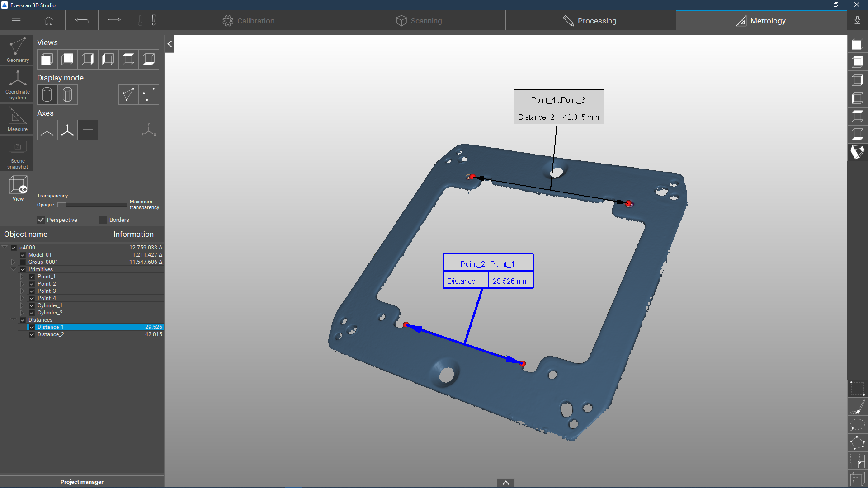
Task: Click the home icon in the top toolbar
Action: point(49,21)
